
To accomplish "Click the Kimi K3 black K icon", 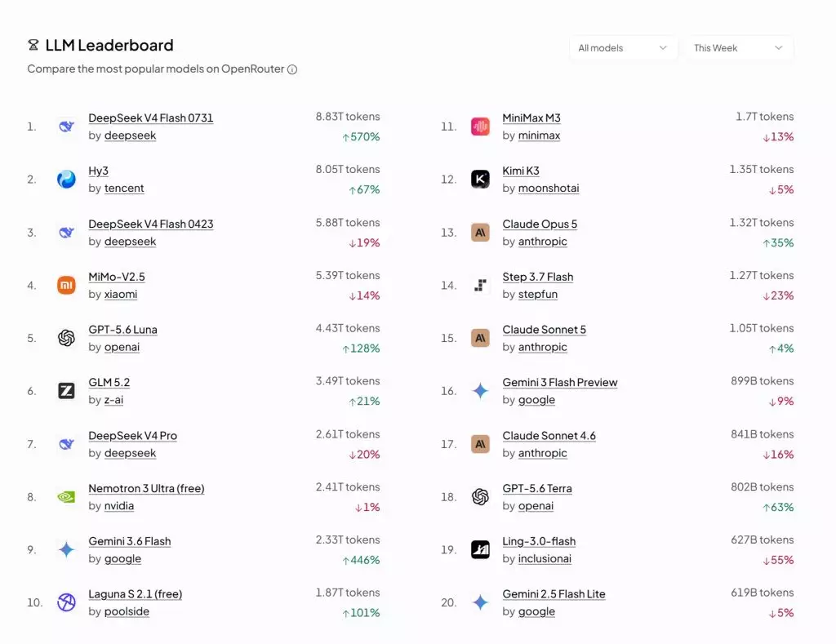I will point(480,179).
